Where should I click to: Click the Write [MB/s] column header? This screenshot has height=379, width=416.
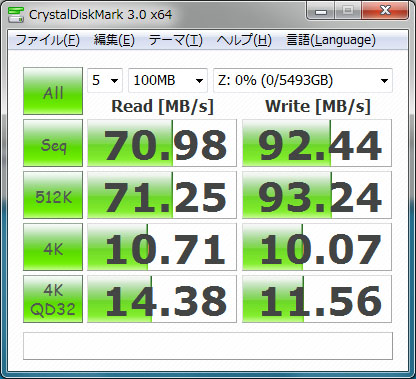318,107
